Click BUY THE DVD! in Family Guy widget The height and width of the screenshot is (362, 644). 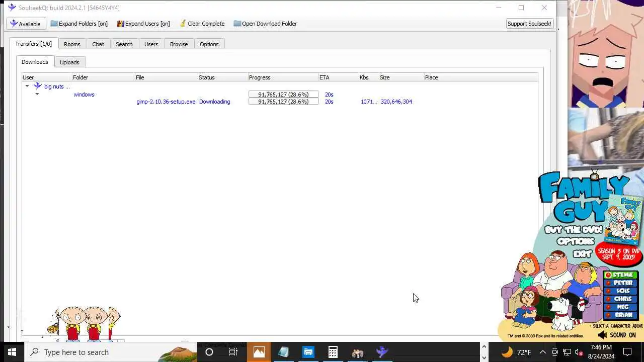(573, 230)
